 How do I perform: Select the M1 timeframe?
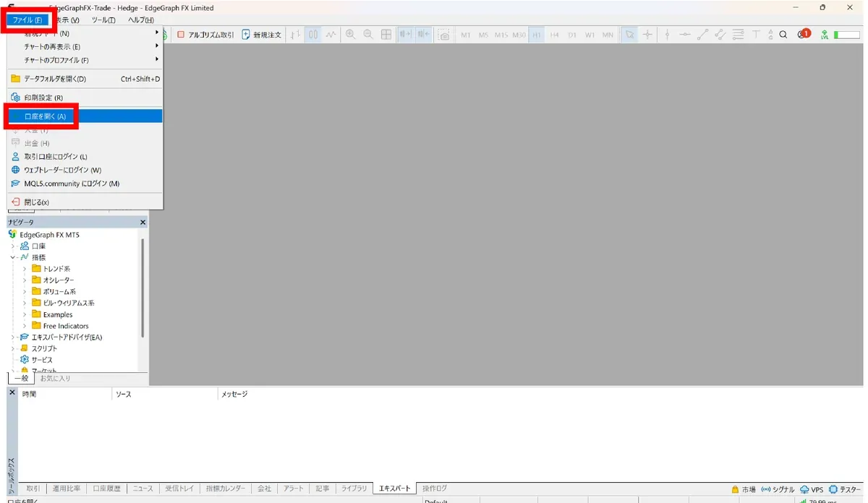click(x=465, y=35)
